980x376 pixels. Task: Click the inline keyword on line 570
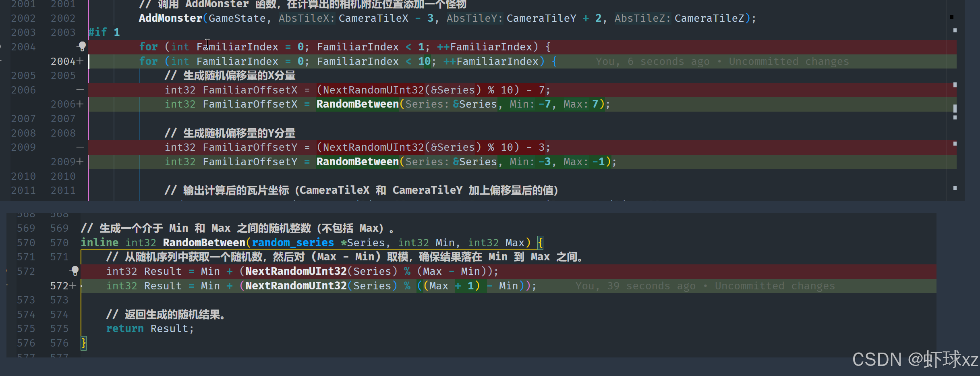pos(99,243)
